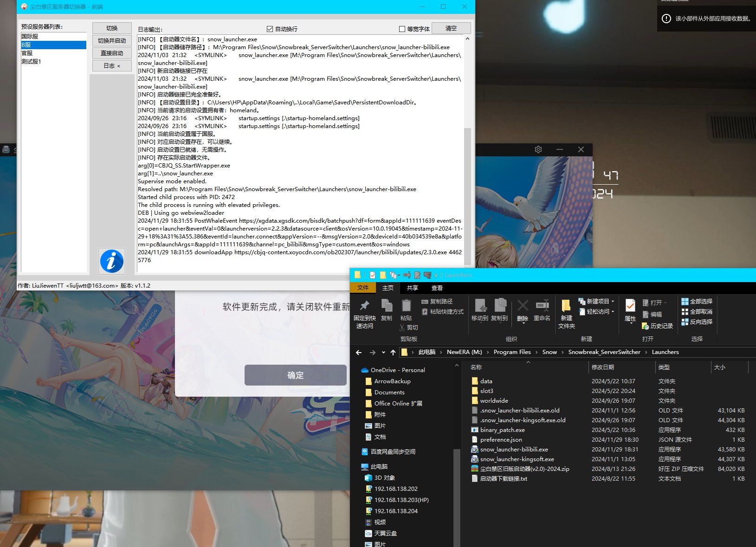Click Copy To (复制到) icon
The width and height of the screenshot is (756, 547).
pos(500,305)
